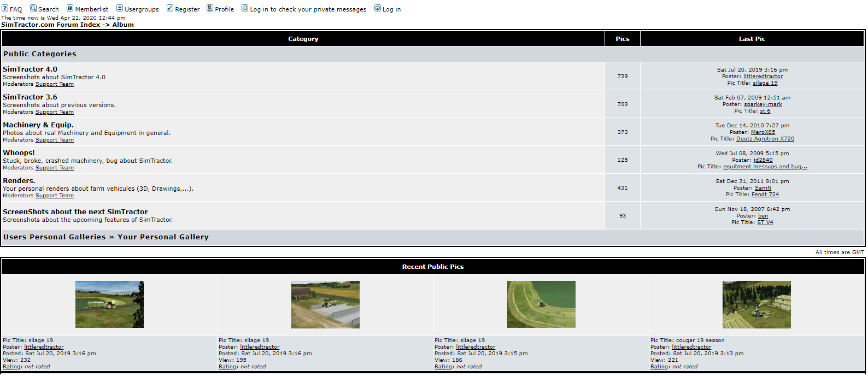
Task: Open littleredtractor poster link for cougar 19 season
Action: coord(691,347)
